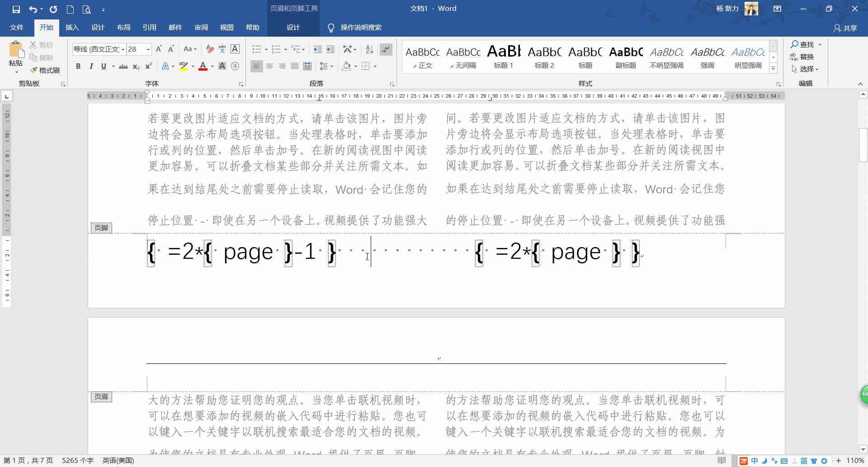Click the Enclosed character (字) icon
The image size is (868, 467).
(x=235, y=67)
